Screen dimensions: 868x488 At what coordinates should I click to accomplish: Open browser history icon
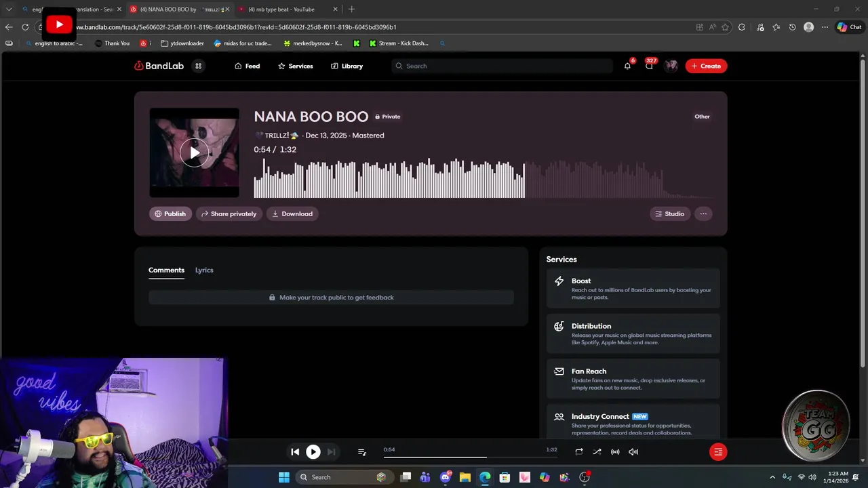click(x=792, y=27)
